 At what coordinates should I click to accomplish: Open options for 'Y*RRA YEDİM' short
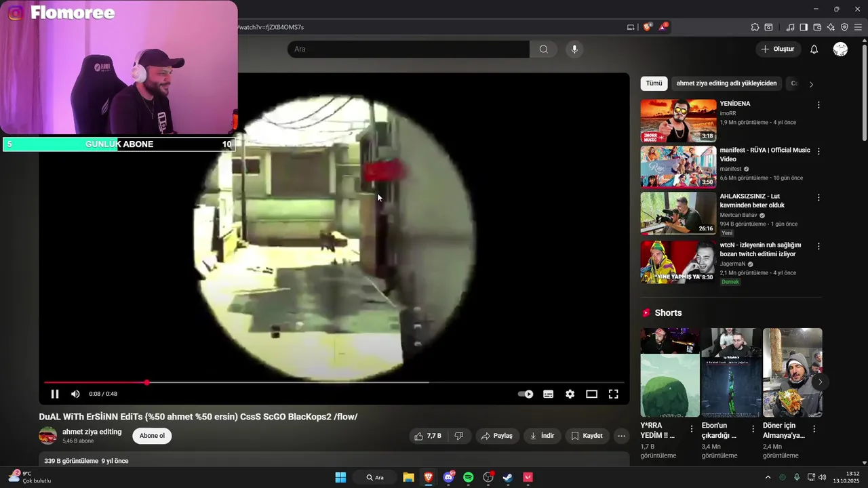click(692, 429)
